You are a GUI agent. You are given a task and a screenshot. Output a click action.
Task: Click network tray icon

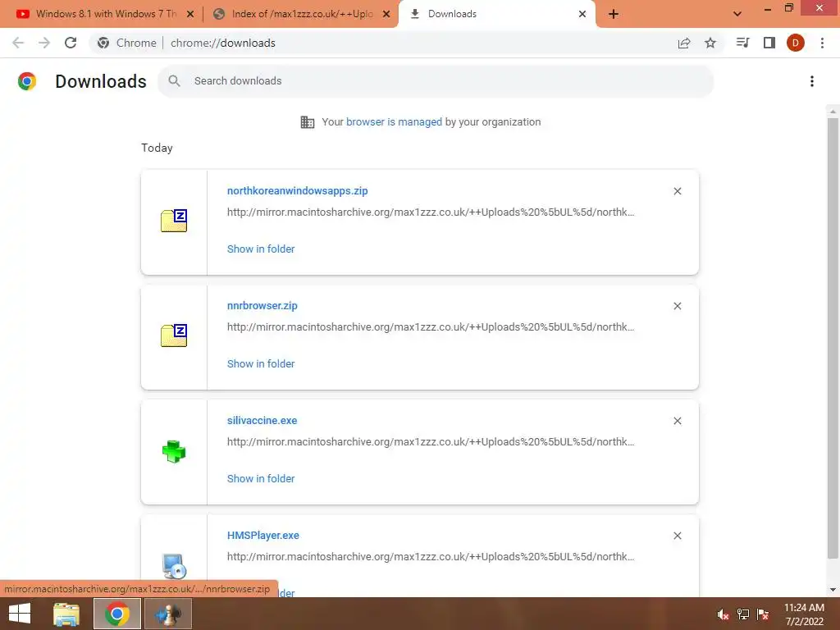743,614
